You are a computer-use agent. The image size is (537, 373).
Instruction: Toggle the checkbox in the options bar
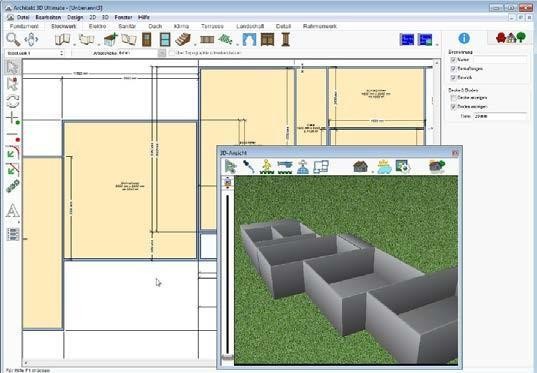(172, 53)
